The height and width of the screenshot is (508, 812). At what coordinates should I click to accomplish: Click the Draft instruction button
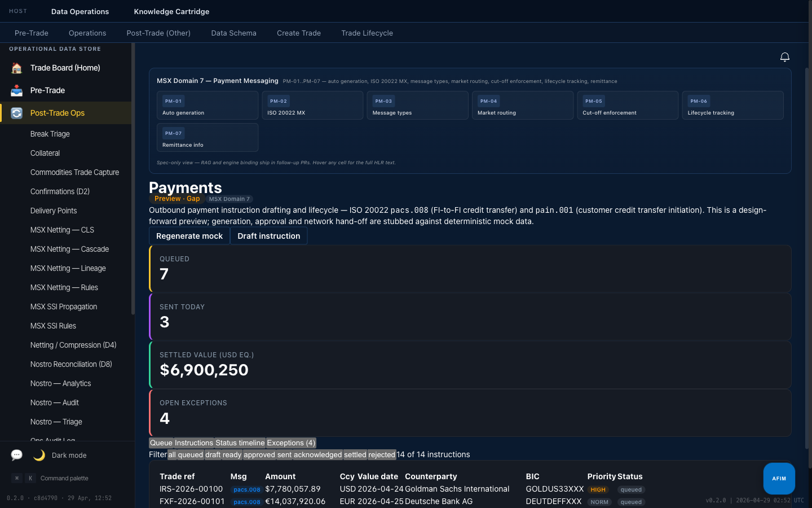[x=268, y=236]
